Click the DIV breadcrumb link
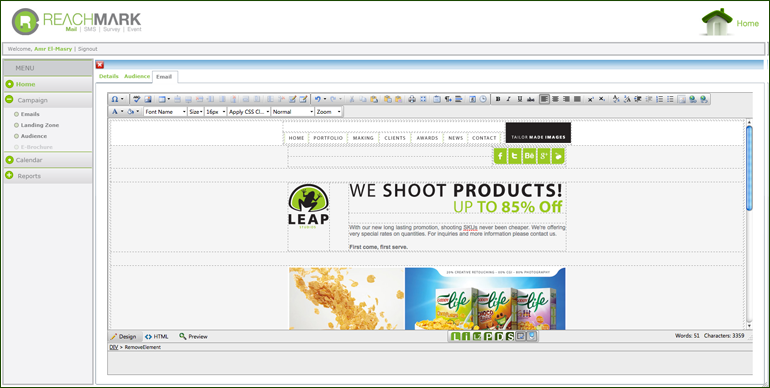Image resolution: width=770 pixels, height=388 pixels. click(x=113, y=347)
